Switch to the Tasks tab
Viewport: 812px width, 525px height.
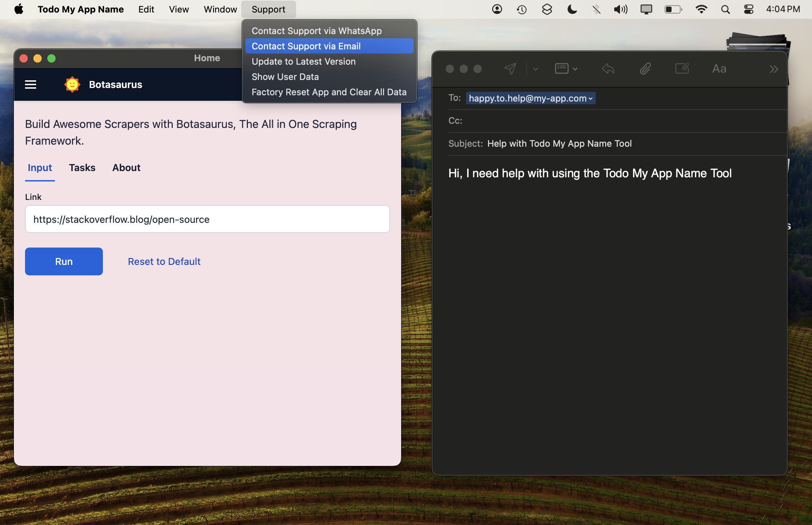82,168
